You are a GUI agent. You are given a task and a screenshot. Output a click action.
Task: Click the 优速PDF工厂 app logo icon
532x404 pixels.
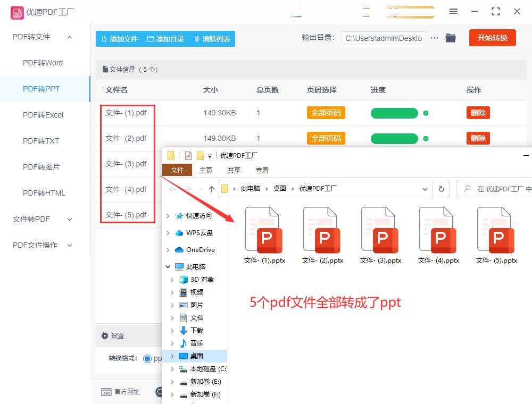[17, 13]
